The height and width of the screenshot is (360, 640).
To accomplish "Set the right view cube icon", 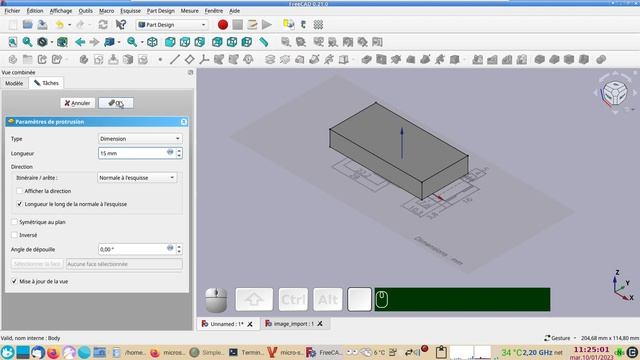I will (x=200, y=42).
